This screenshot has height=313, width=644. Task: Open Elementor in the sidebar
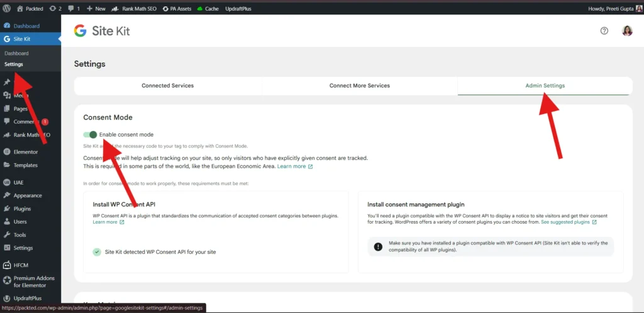(x=25, y=152)
